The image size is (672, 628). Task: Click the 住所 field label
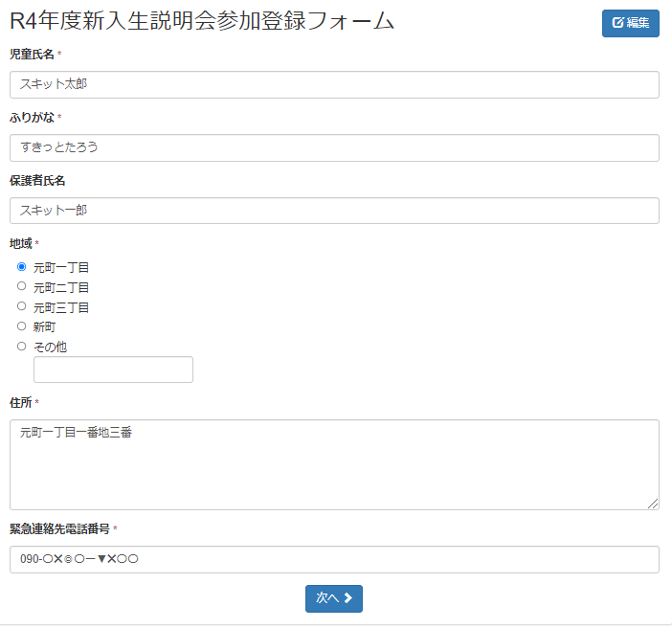click(21, 402)
